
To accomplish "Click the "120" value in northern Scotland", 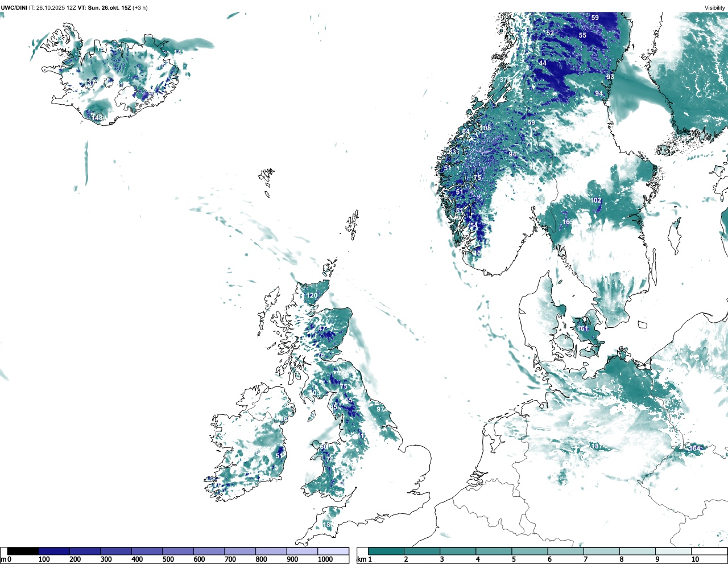I will 312,295.
